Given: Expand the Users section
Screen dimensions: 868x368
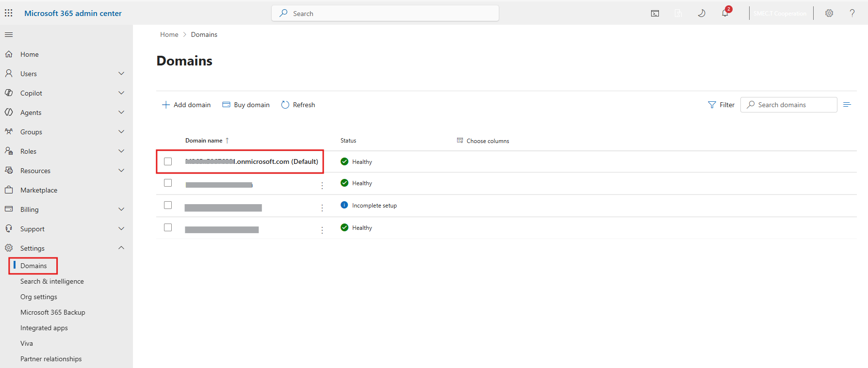Looking at the screenshot, I should pos(121,74).
